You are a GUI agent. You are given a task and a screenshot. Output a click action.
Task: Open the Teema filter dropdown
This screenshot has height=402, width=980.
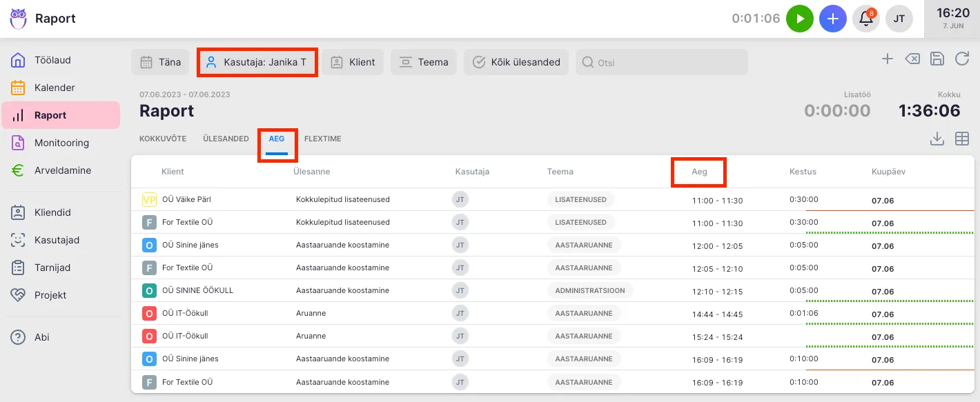coord(424,62)
